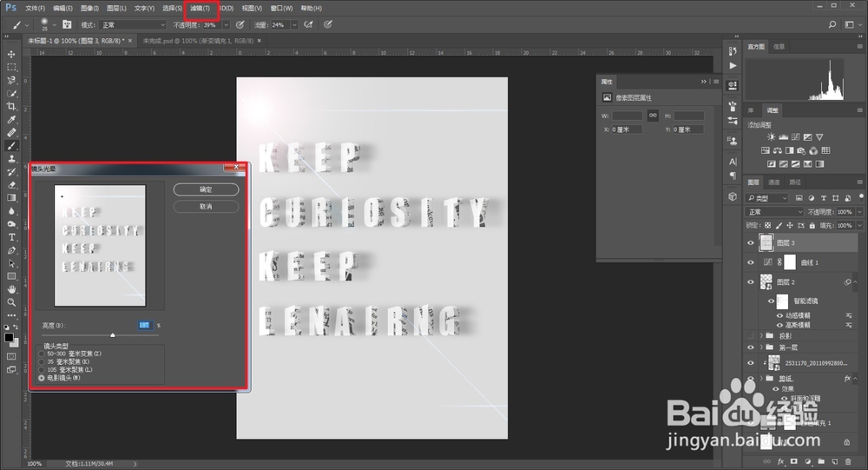868x470 pixels.
Task: Open layer fill dropdown
Action: point(859,226)
